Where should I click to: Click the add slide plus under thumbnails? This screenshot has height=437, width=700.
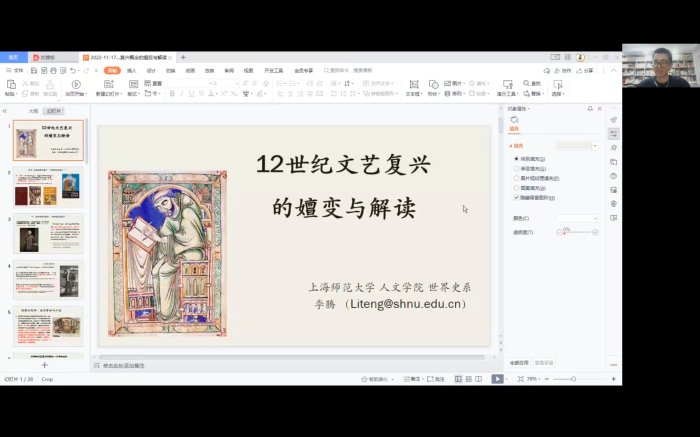(x=44, y=365)
